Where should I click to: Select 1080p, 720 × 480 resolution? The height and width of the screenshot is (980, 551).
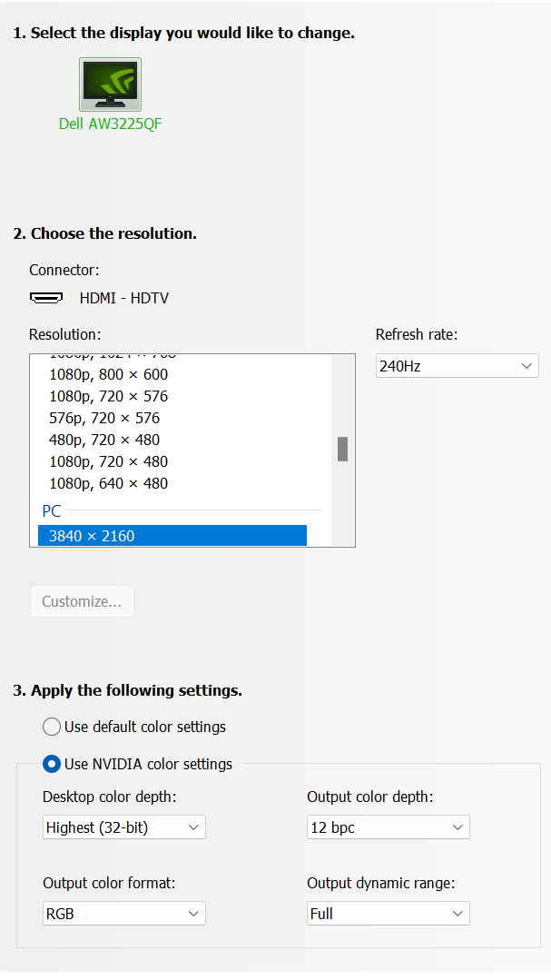109,461
